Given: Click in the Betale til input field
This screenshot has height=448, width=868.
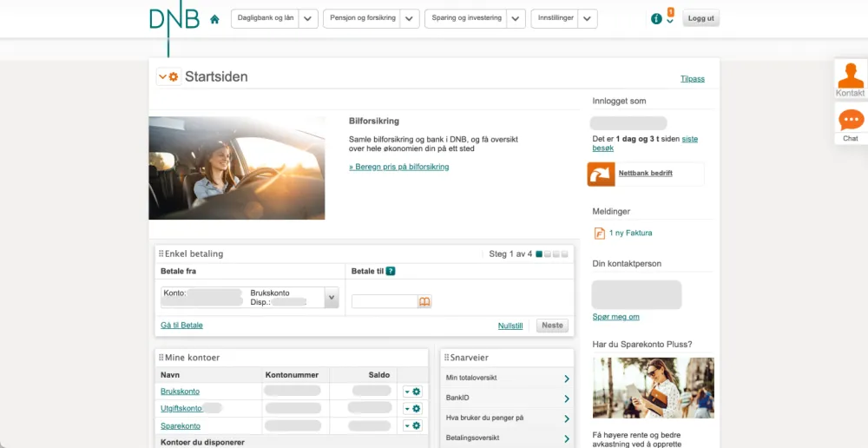Looking at the screenshot, I should (384, 302).
